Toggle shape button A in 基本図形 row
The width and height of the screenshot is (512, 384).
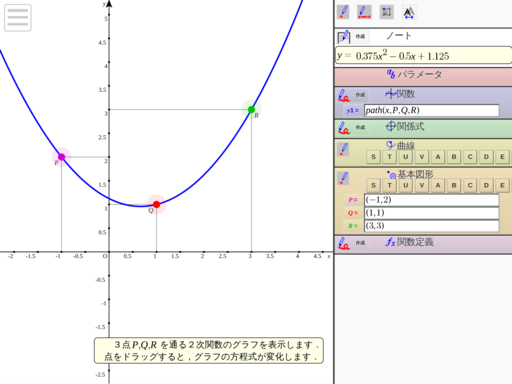438,186
